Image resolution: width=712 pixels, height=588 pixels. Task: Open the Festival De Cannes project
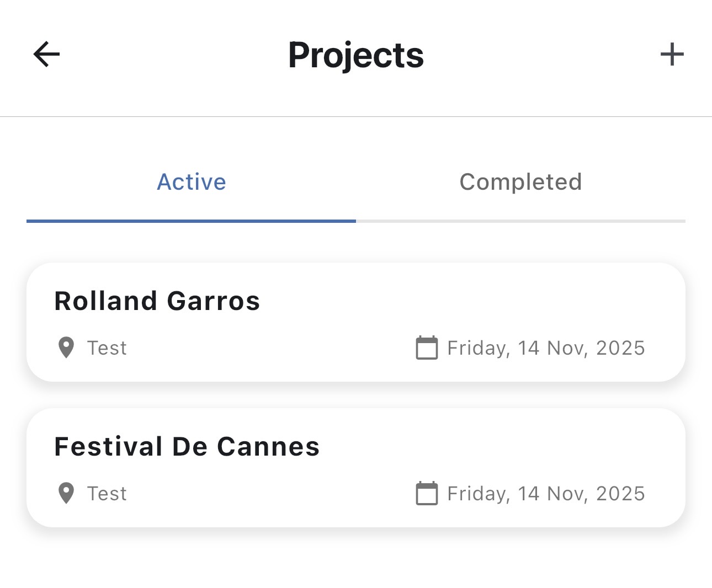coord(356,467)
